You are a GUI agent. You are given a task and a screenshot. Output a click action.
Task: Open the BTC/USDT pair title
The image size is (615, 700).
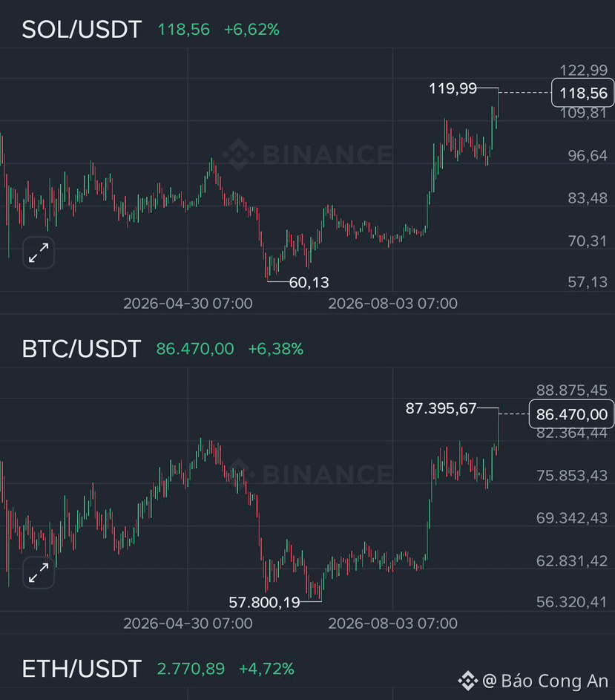(82, 349)
